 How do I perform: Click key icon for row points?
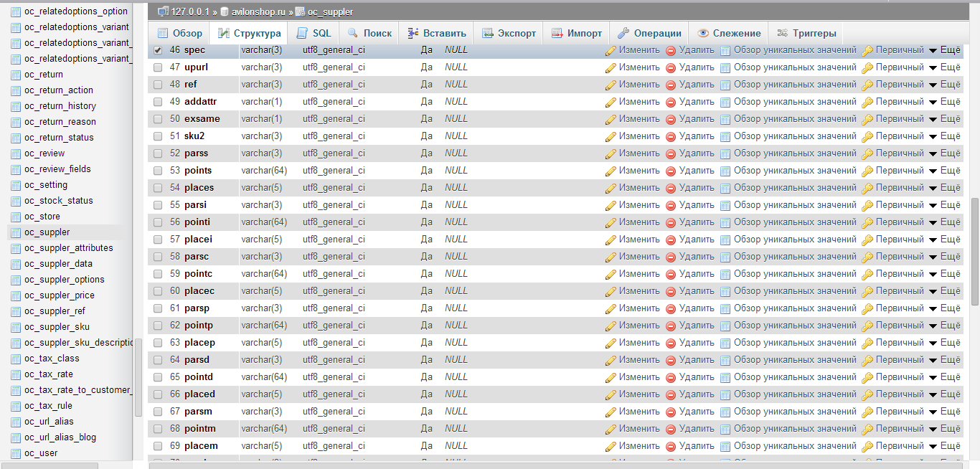pos(867,171)
